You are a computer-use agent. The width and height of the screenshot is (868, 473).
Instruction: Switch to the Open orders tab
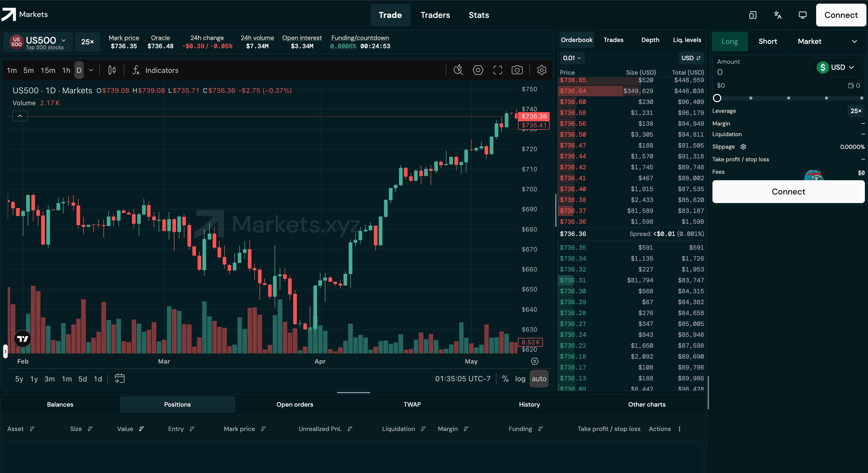click(x=295, y=404)
